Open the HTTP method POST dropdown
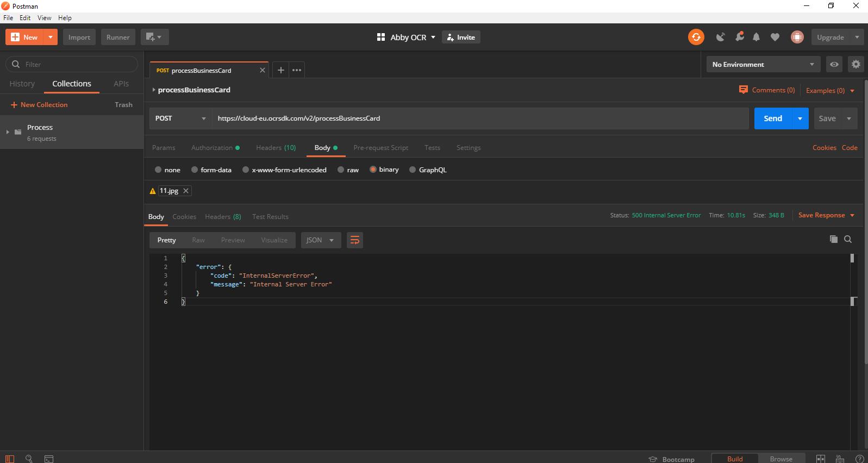The width and height of the screenshot is (868, 463). tap(180, 118)
